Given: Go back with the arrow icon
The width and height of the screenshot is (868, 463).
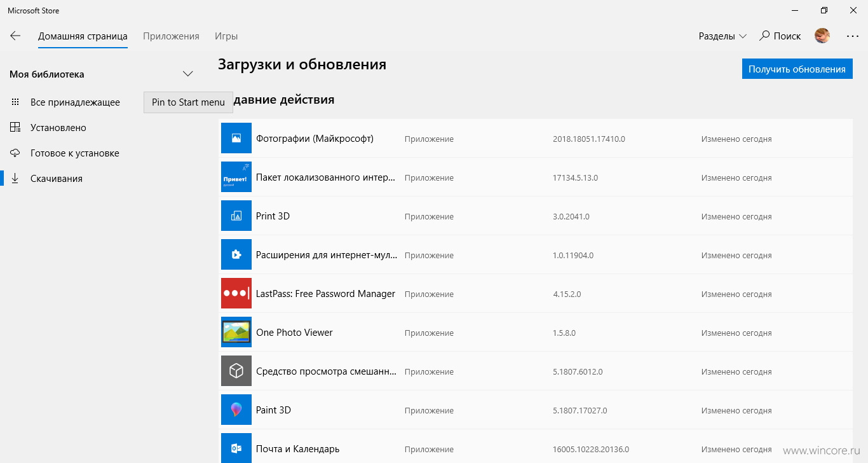Looking at the screenshot, I should (x=15, y=36).
